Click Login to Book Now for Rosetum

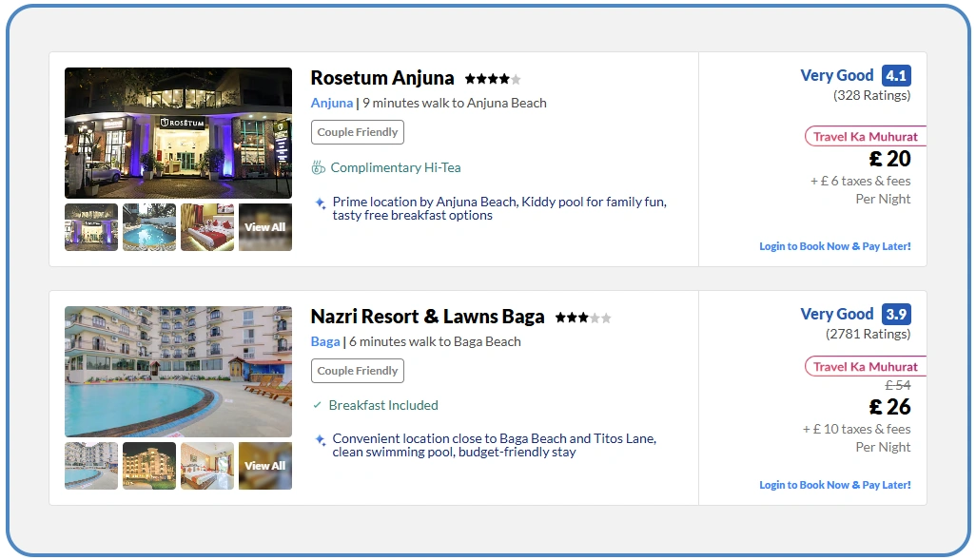click(834, 246)
